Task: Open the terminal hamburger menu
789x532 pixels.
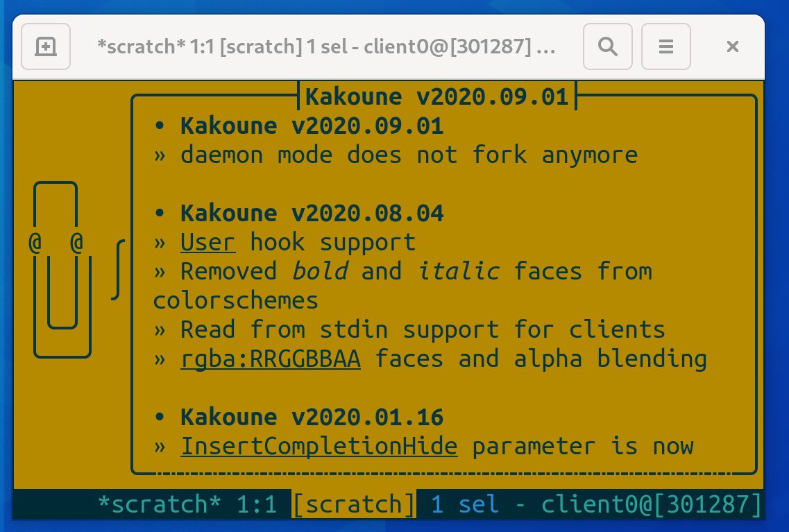Action: [665, 46]
